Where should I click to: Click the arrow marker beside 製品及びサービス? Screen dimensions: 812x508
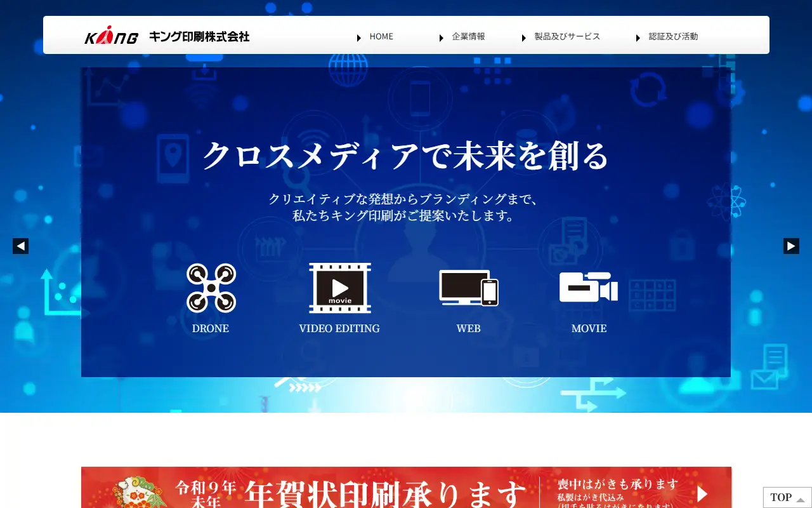(x=524, y=38)
